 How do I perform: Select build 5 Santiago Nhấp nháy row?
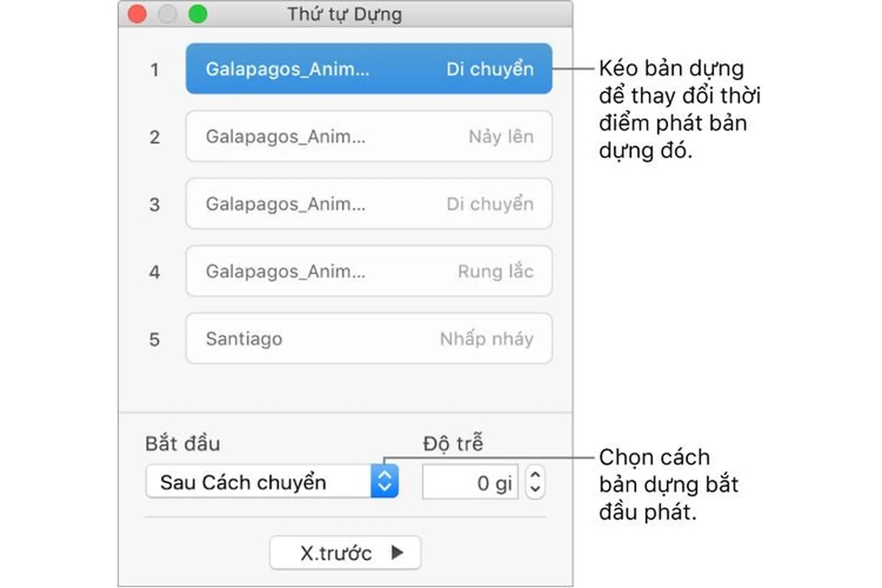369,339
